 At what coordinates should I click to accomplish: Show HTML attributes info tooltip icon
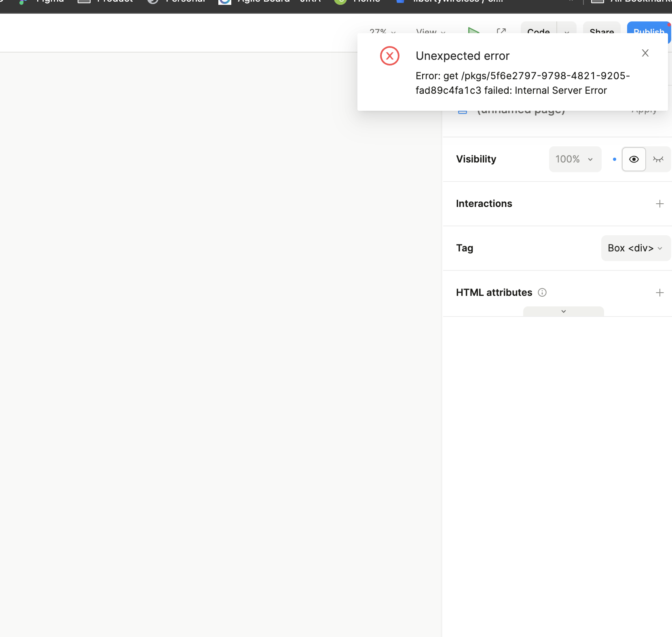coord(542,293)
